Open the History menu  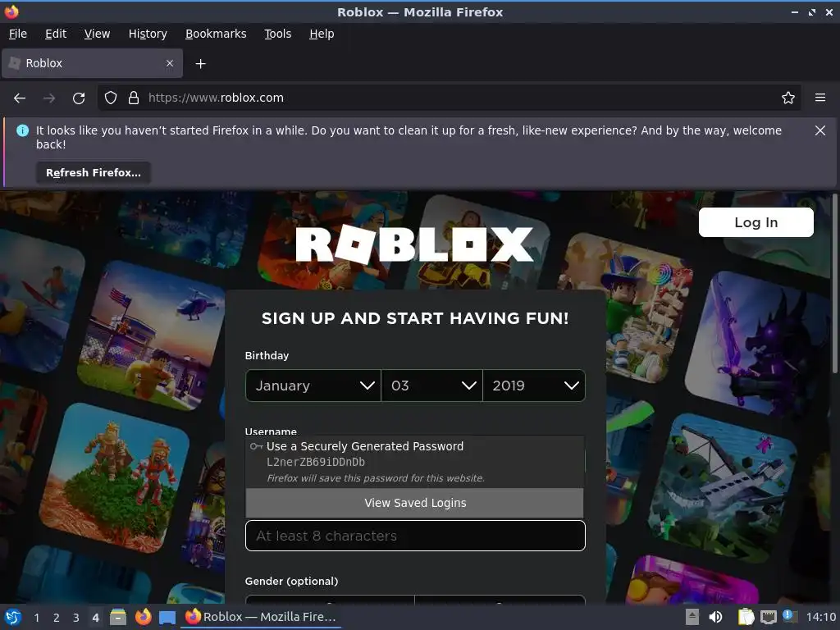[148, 34]
